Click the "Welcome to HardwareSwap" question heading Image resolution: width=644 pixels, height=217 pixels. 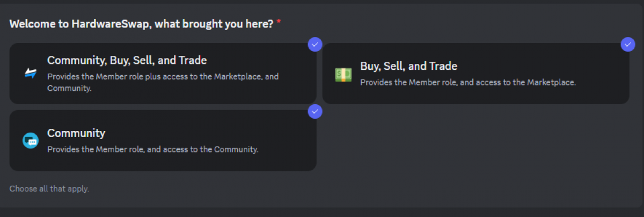point(141,24)
